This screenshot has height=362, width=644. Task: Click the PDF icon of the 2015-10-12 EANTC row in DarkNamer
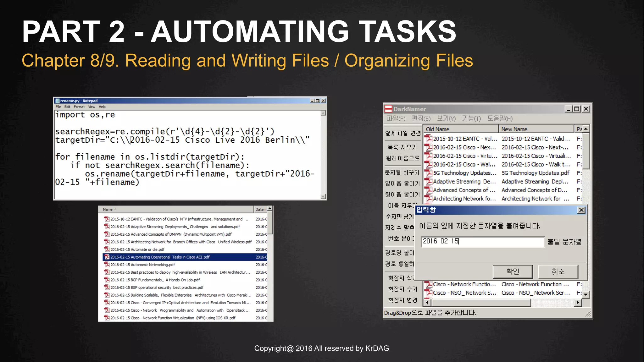point(428,139)
